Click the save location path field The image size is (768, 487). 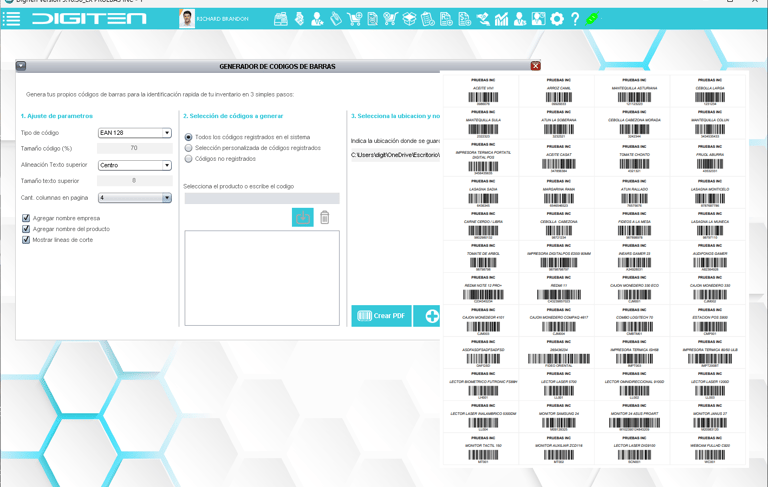click(395, 155)
